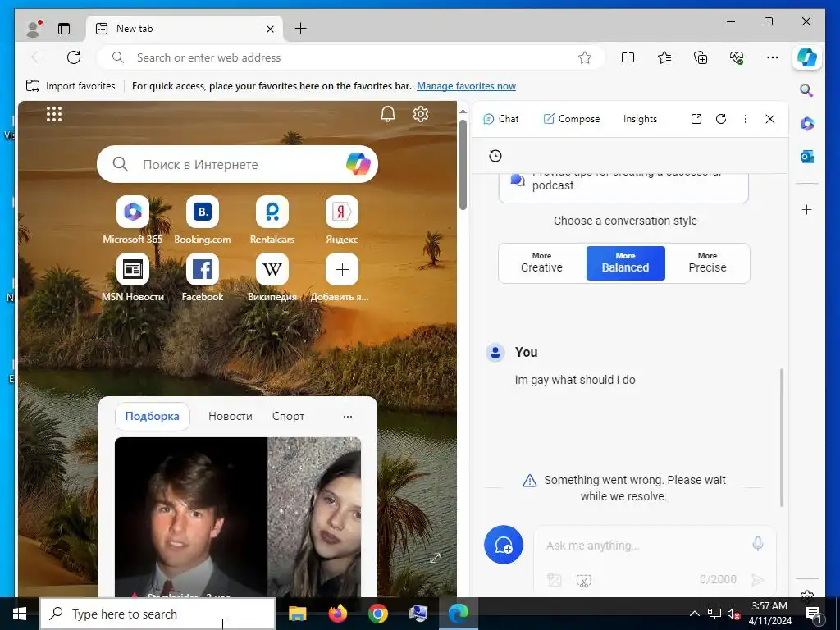The width and height of the screenshot is (840, 630).
Task: Open the Edge profile icon
Action: 34,29
